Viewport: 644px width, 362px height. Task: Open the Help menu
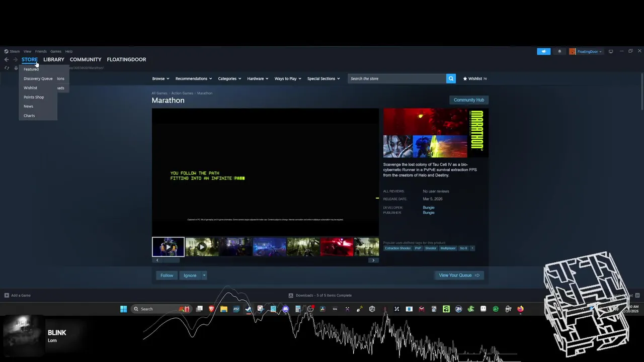[69, 51]
